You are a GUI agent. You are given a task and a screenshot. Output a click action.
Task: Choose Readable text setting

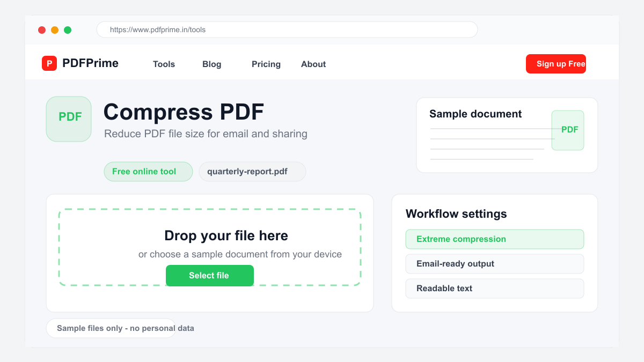pos(495,289)
